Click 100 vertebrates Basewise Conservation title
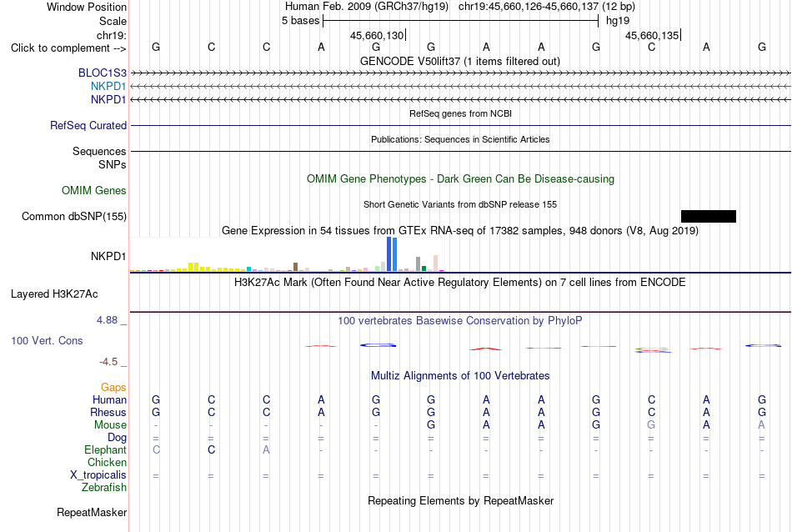The width and height of the screenshot is (792, 532). 460,321
